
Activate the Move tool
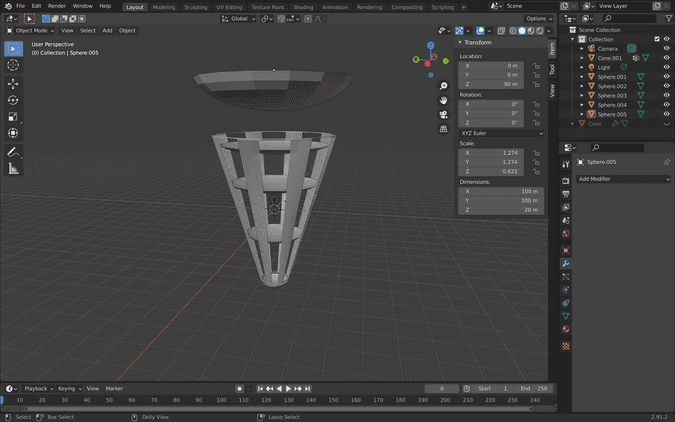click(13, 83)
